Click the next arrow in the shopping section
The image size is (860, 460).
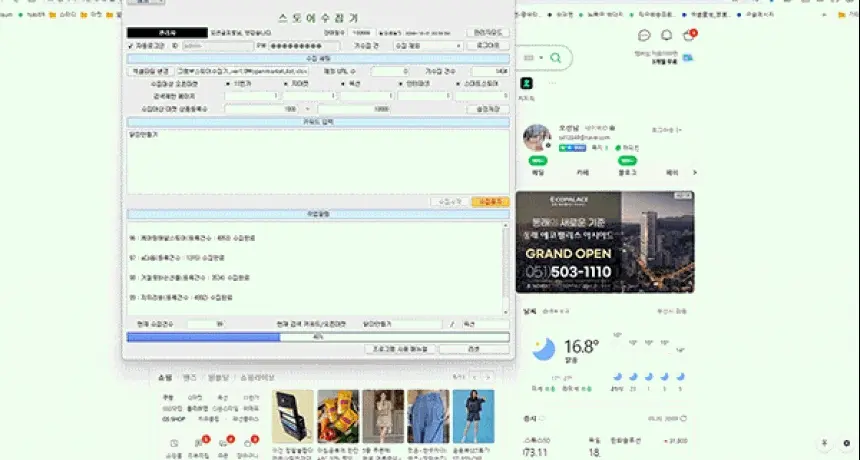pyautogui.click(x=487, y=378)
